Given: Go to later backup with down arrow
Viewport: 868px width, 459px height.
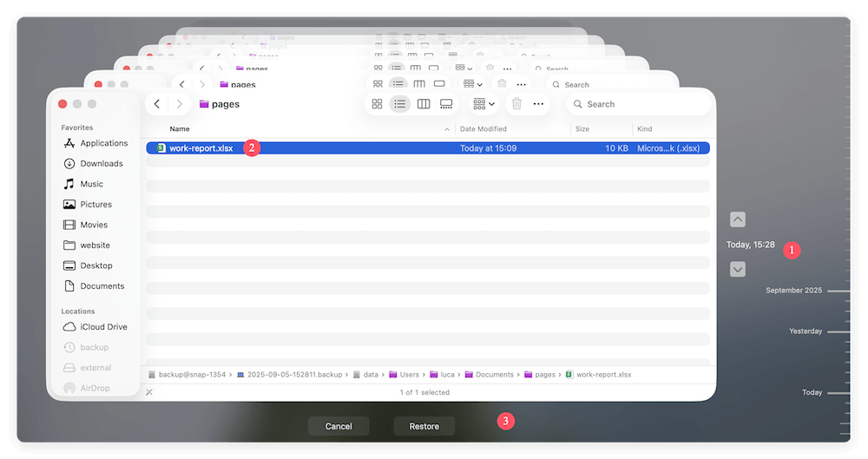Looking at the screenshot, I should 737,270.
